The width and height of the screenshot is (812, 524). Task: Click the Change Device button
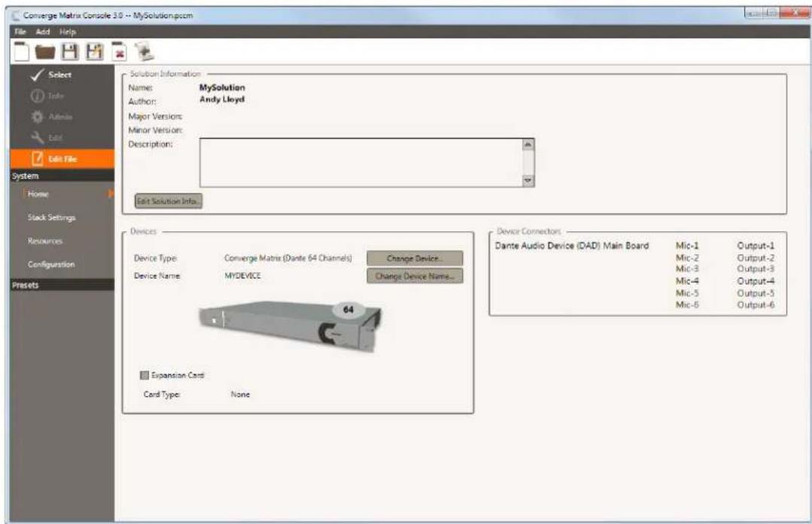[415, 258]
